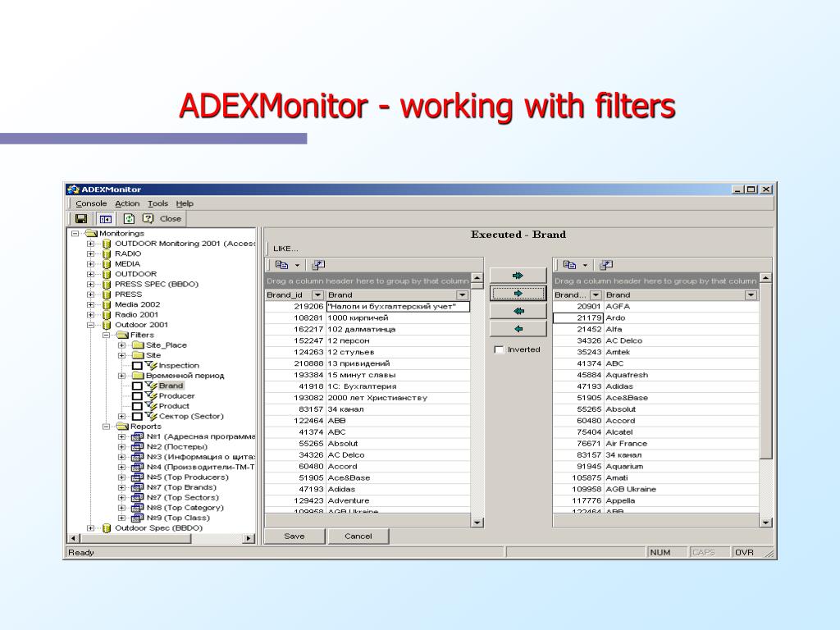The image size is (840, 630).
Task: Click the single right arrow move button
Action: click(x=518, y=294)
